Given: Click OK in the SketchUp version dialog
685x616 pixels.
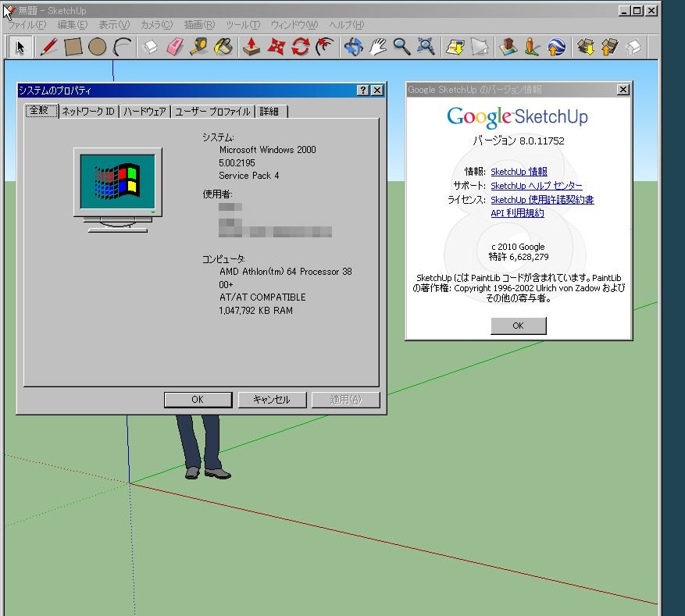Looking at the screenshot, I should (518, 326).
